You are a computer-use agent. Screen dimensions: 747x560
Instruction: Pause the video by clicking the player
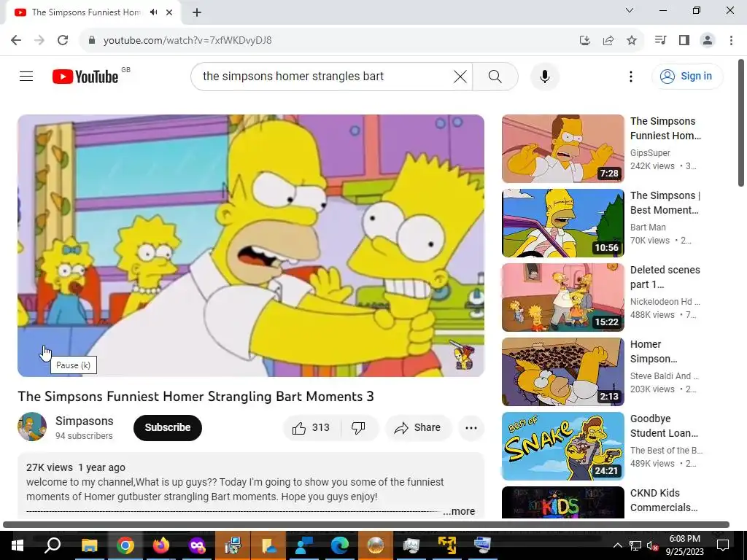point(251,245)
